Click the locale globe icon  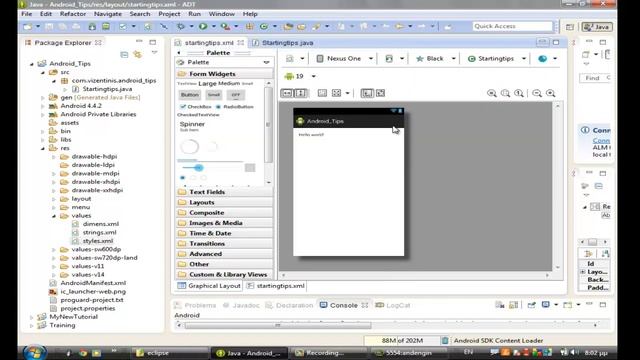point(542,59)
